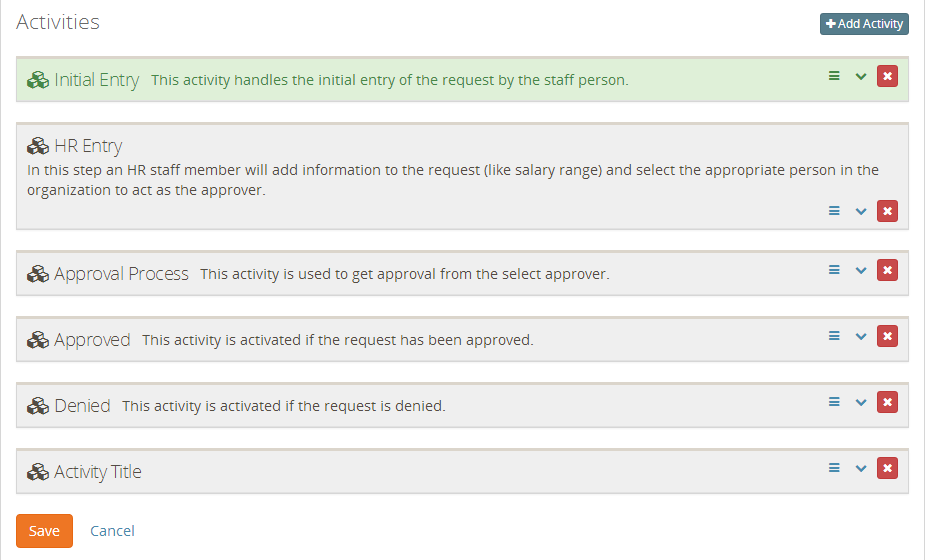The image size is (925, 560).
Task: Expand the Initial Entry activity chevron
Action: pyautogui.click(x=861, y=77)
